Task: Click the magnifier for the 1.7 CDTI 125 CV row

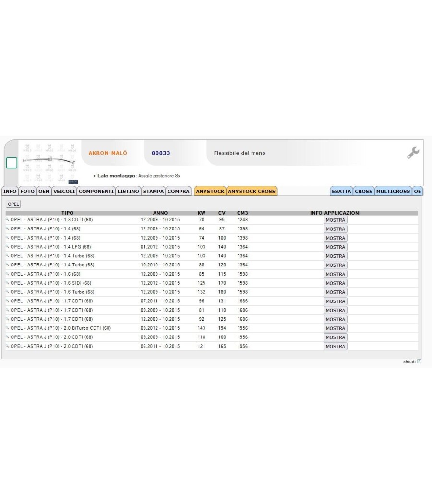Action: [7, 319]
